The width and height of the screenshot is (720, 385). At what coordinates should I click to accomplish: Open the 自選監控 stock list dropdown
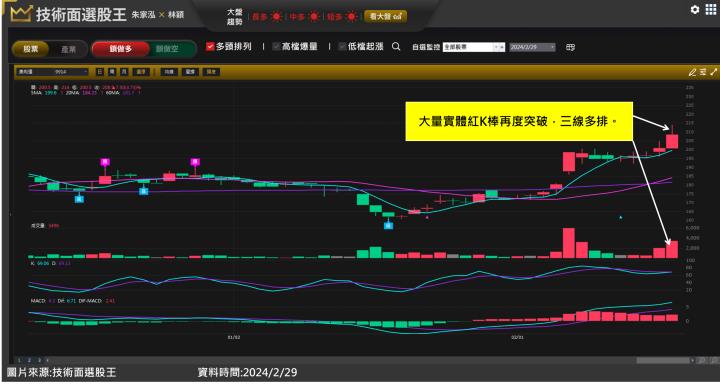point(474,47)
